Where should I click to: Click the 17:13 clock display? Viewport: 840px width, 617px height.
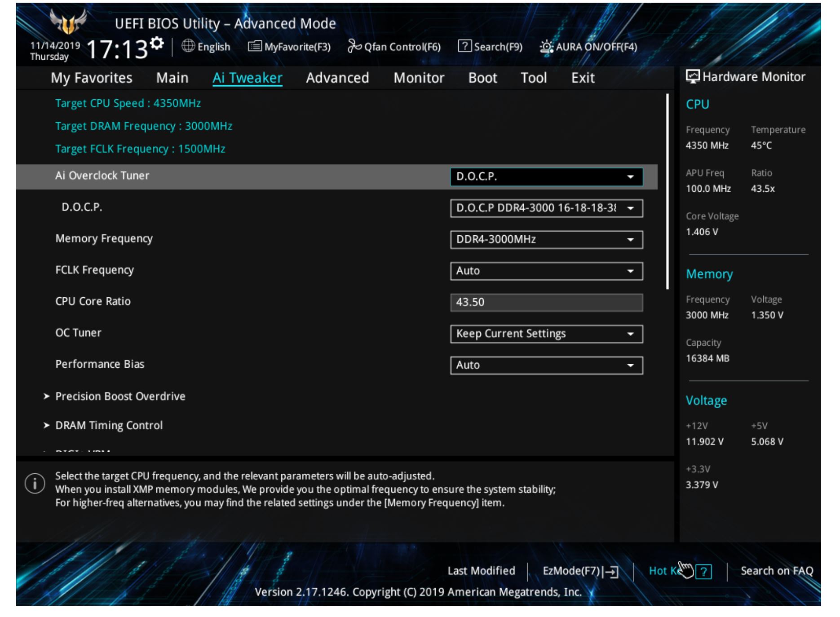click(x=117, y=49)
